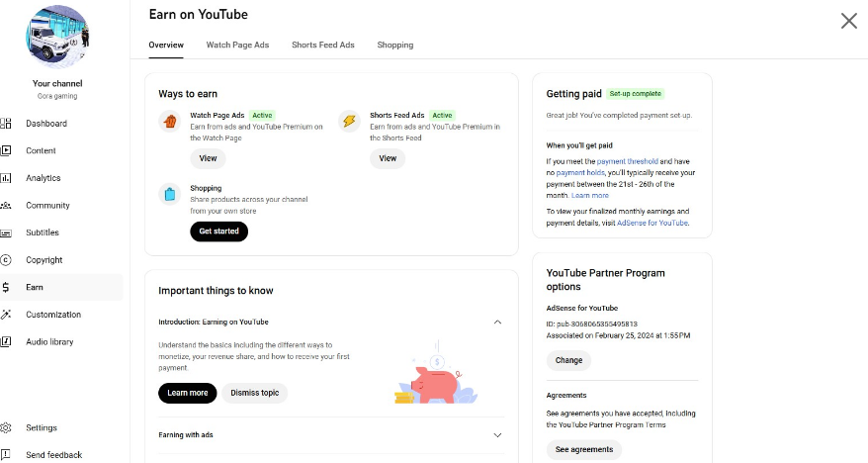The height and width of the screenshot is (463, 868).
Task: Click the Agreements label
Action: coord(566,396)
